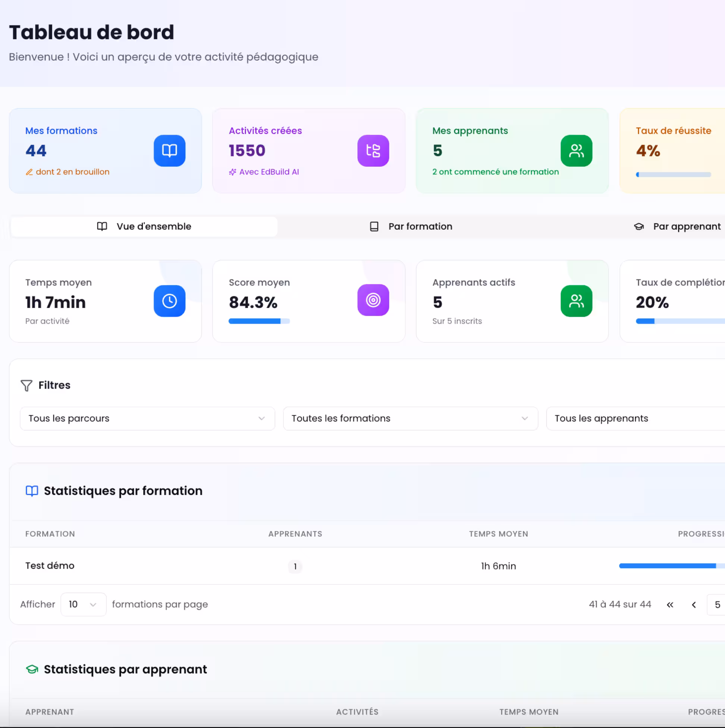Screen dimensions: 725x728
Task: Click the target icon on Score moyen card
Action: tap(373, 300)
